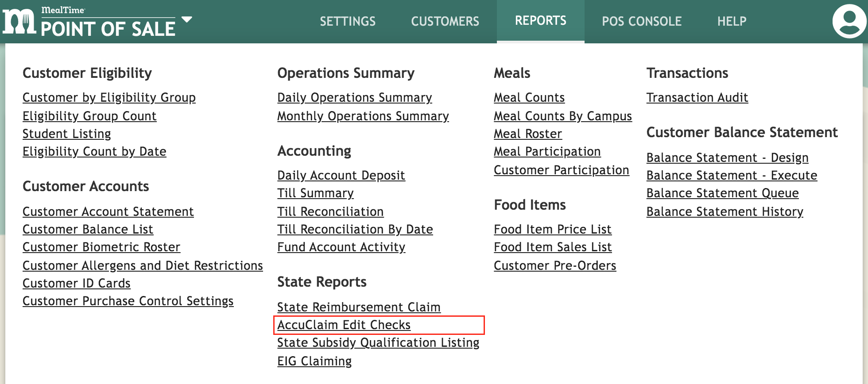
Task: Open the Meal Roster report
Action: 528,134
